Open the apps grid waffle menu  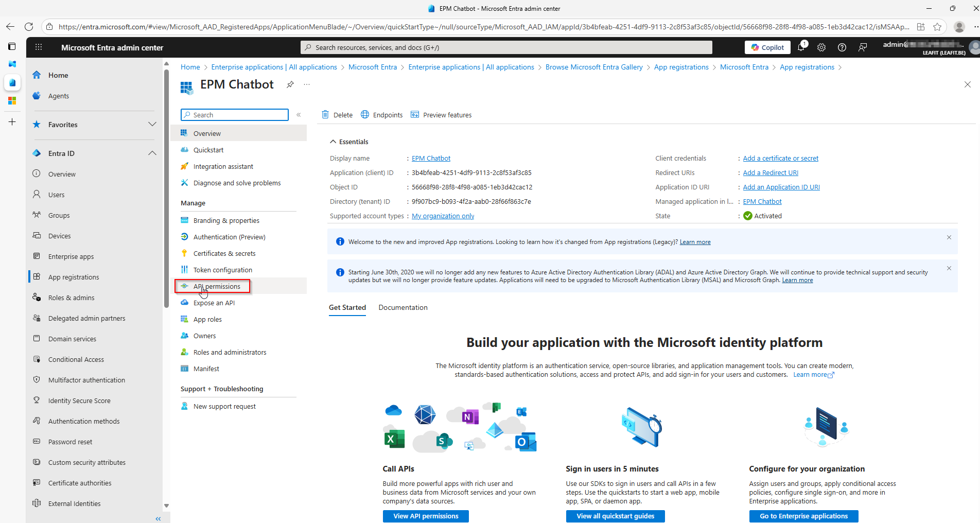point(39,47)
